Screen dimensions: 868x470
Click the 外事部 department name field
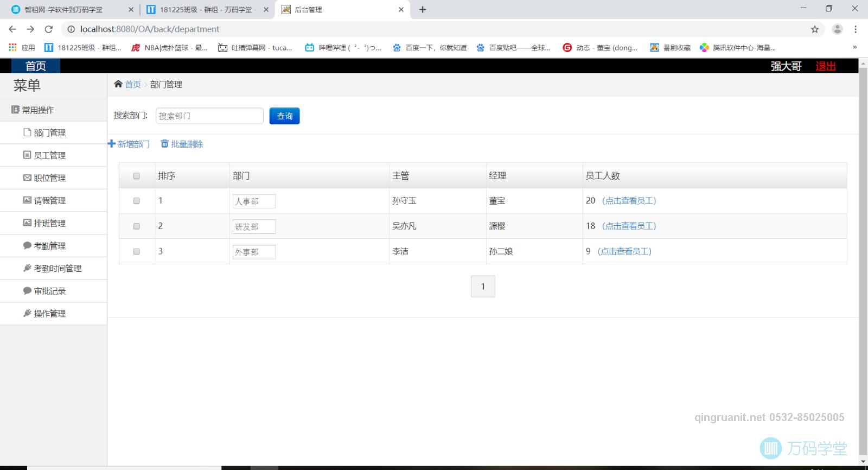(254, 252)
